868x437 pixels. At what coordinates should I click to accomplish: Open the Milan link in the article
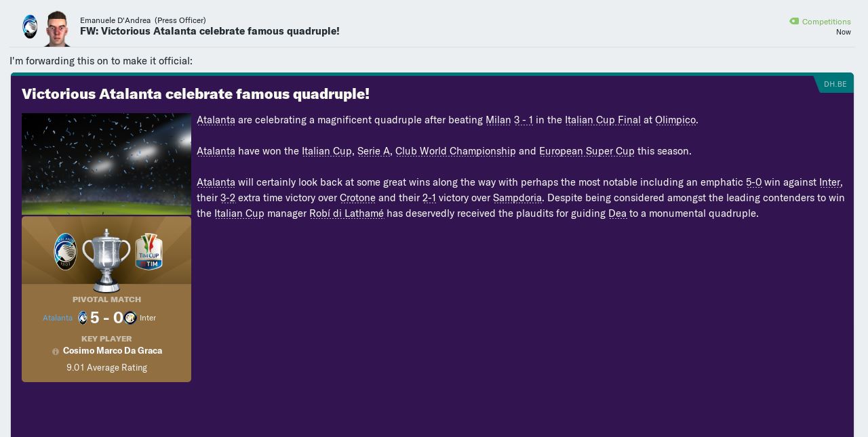498,120
